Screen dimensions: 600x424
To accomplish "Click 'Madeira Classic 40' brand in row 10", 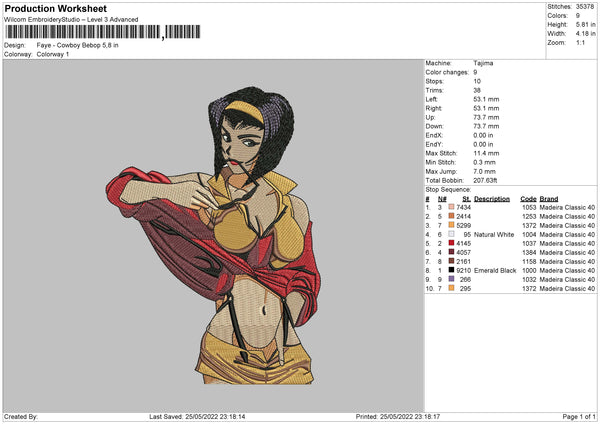I will 567,288.
